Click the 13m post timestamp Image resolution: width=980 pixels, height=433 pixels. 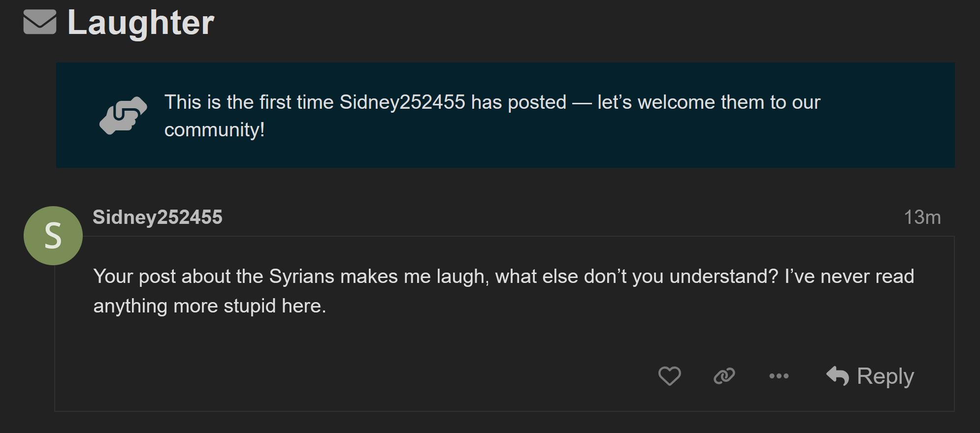coord(922,217)
